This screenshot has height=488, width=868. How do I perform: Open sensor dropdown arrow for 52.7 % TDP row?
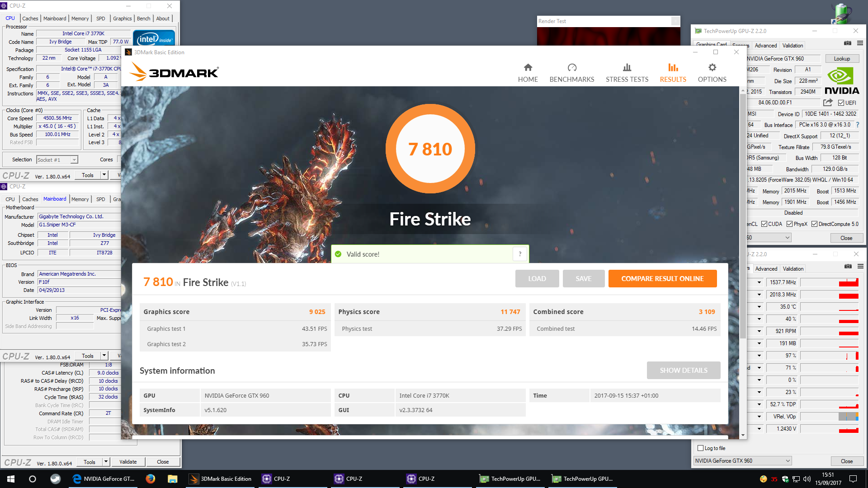(x=759, y=404)
